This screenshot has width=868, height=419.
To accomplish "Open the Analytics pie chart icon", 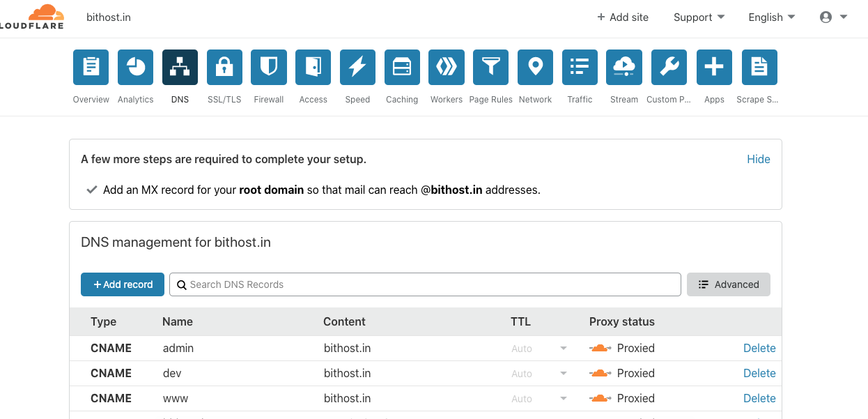I will (135, 67).
